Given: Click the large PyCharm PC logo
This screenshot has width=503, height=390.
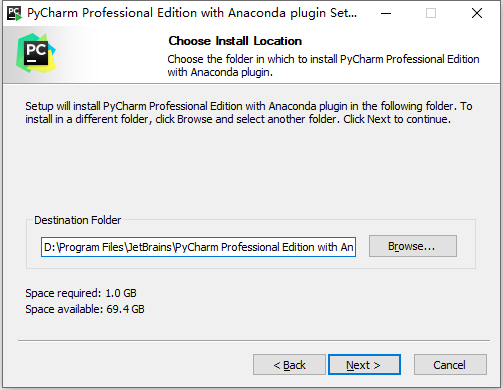Looking at the screenshot, I should click(x=36, y=53).
